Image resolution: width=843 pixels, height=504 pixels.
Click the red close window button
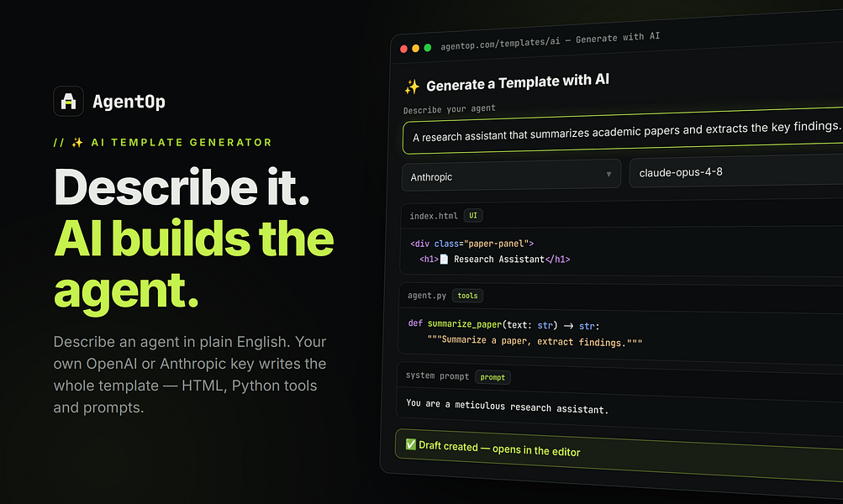[403, 49]
